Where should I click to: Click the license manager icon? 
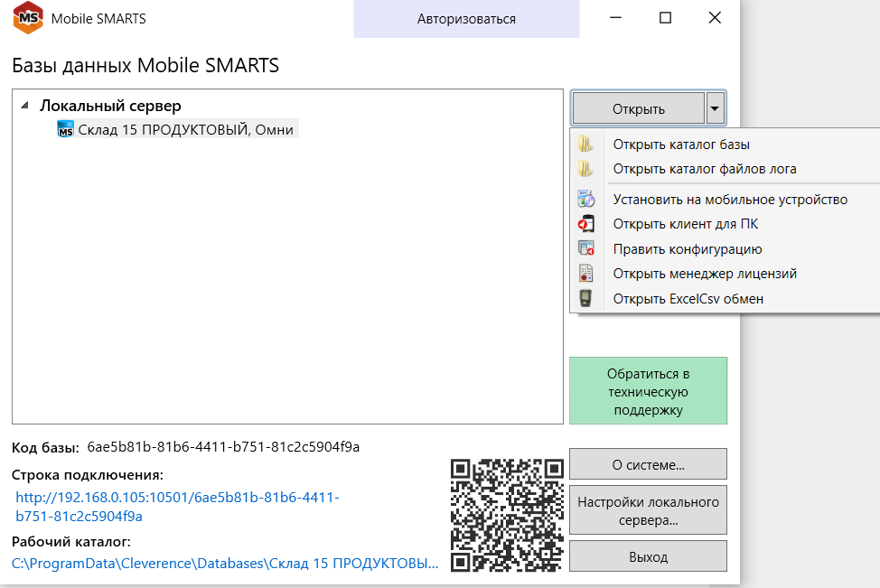point(586,274)
